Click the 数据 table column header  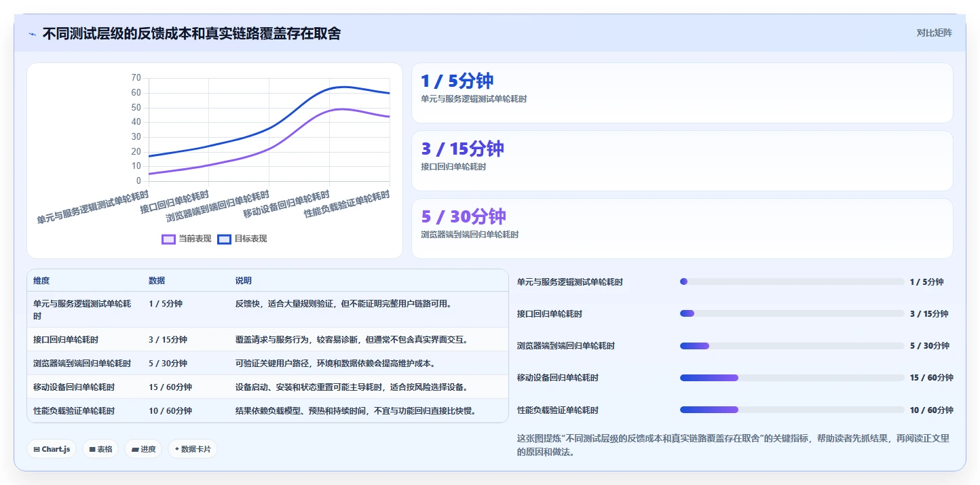pyautogui.click(x=157, y=281)
